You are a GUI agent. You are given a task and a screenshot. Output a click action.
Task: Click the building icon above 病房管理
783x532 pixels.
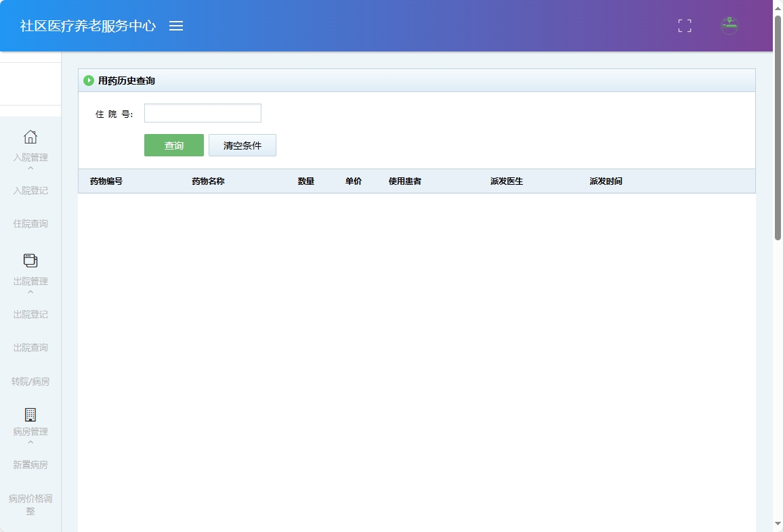pos(30,414)
